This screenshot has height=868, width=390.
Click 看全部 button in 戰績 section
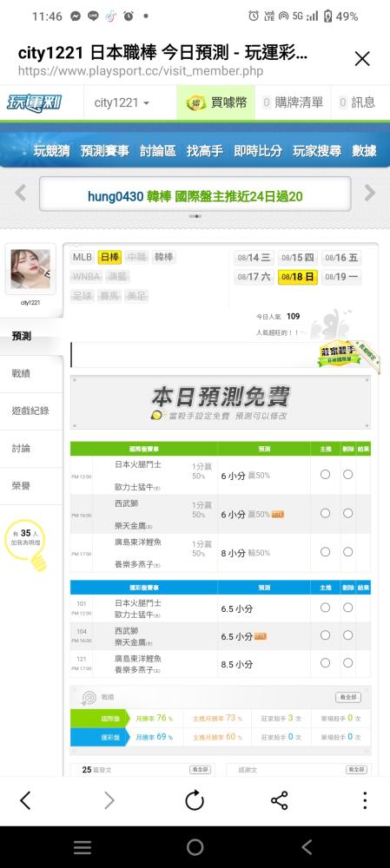348,697
